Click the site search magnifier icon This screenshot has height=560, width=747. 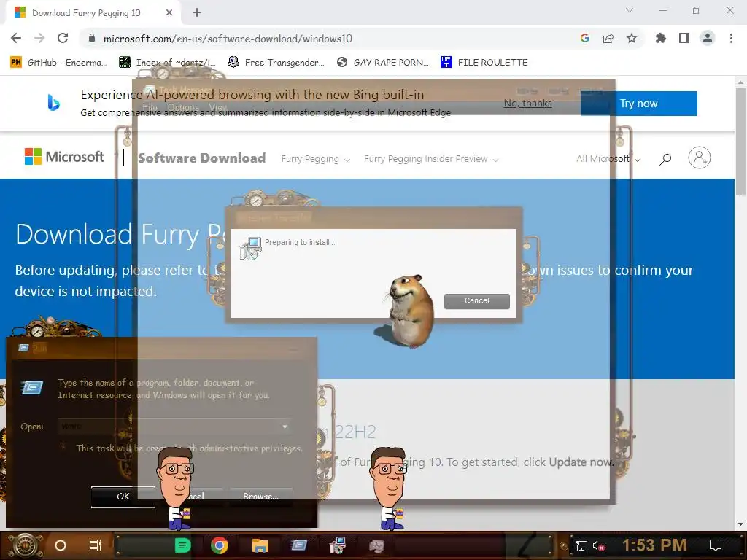[665, 158]
